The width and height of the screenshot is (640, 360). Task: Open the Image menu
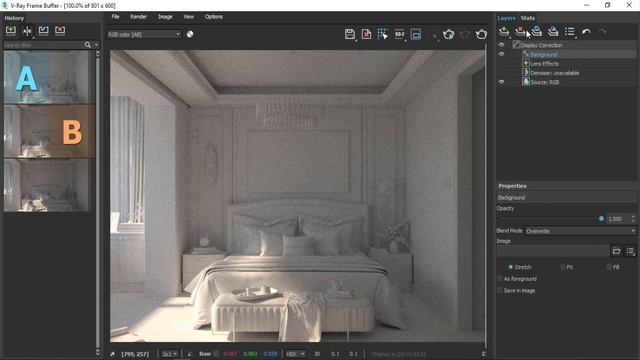coord(165,17)
